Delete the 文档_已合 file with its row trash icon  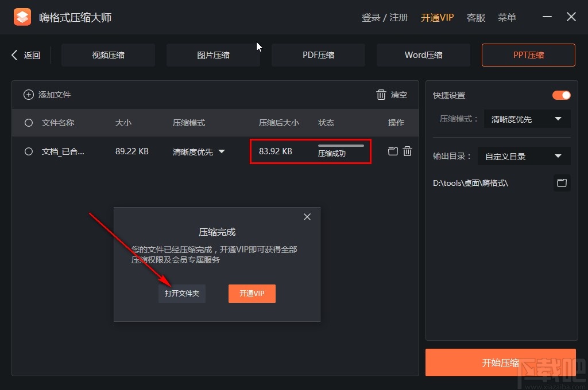(407, 151)
